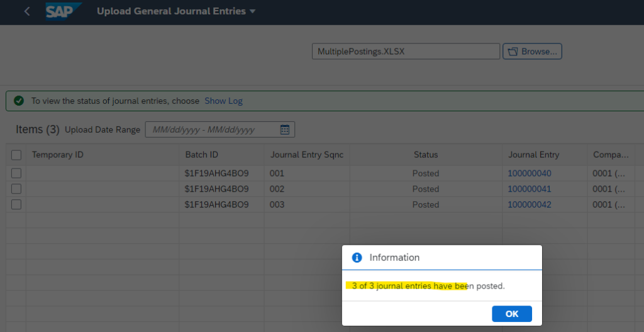Click the green success checkmark icon
The height and width of the screenshot is (332, 644).
19,101
